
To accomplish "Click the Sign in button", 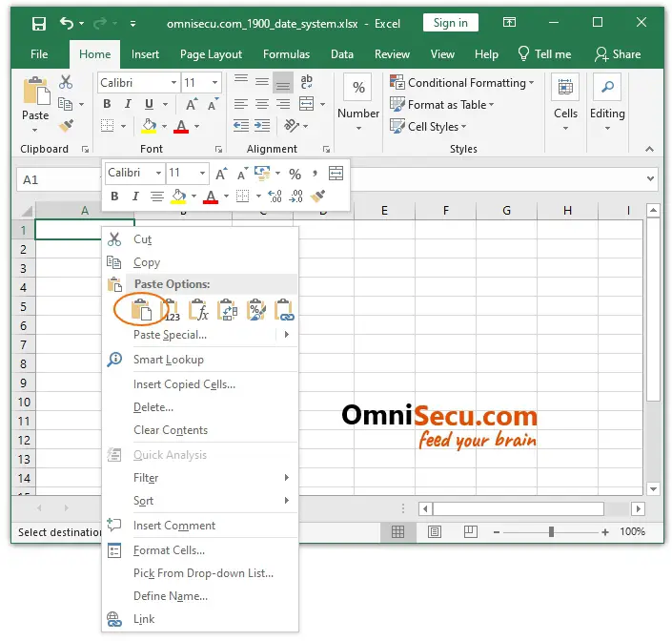I will click(451, 23).
